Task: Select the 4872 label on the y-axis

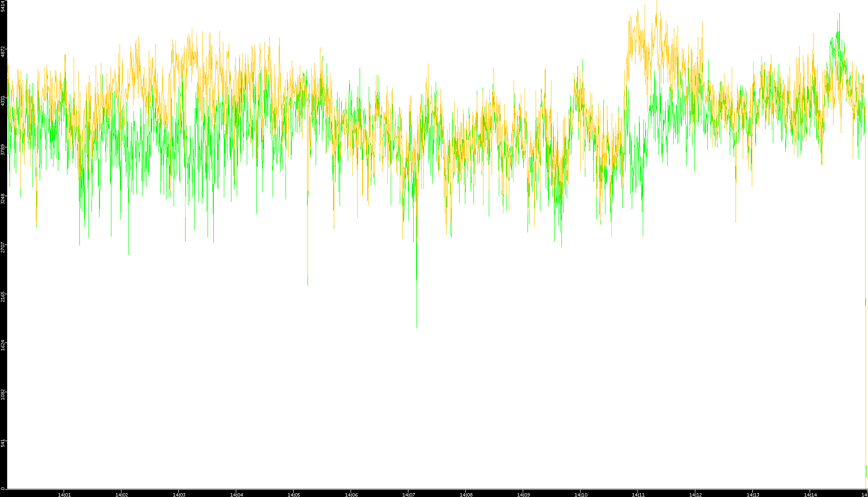Action: click(3, 51)
